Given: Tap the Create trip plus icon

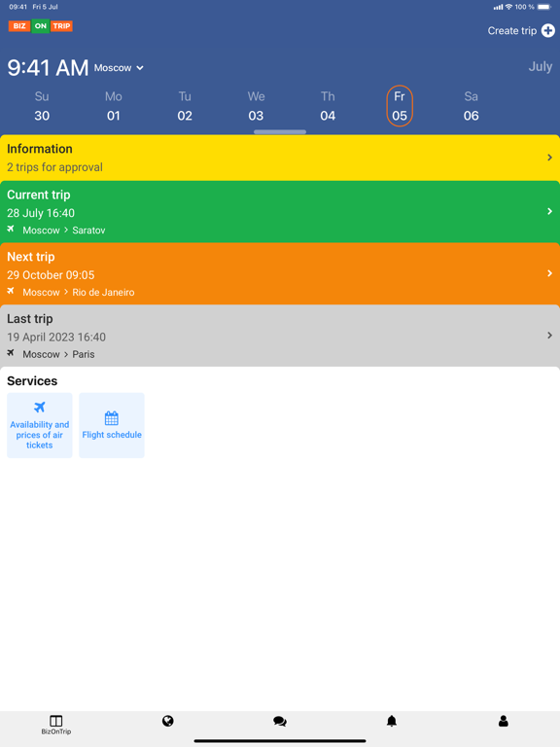Looking at the screenshot, I should 548,30.
